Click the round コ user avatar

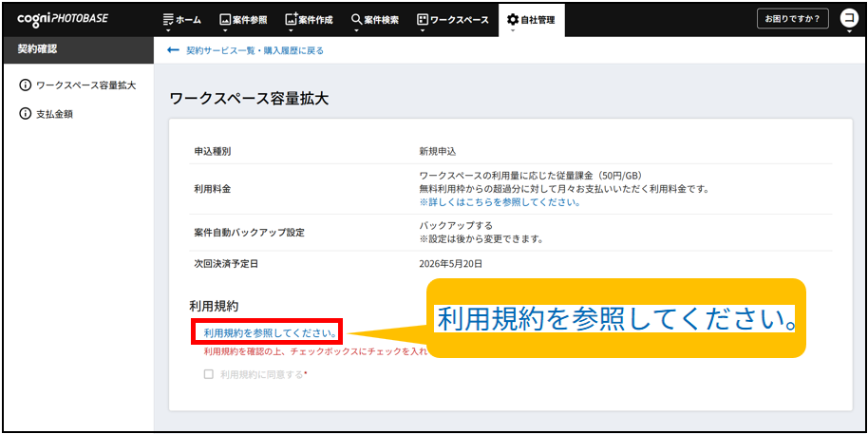pyautogui.click(x=849, y=18)
